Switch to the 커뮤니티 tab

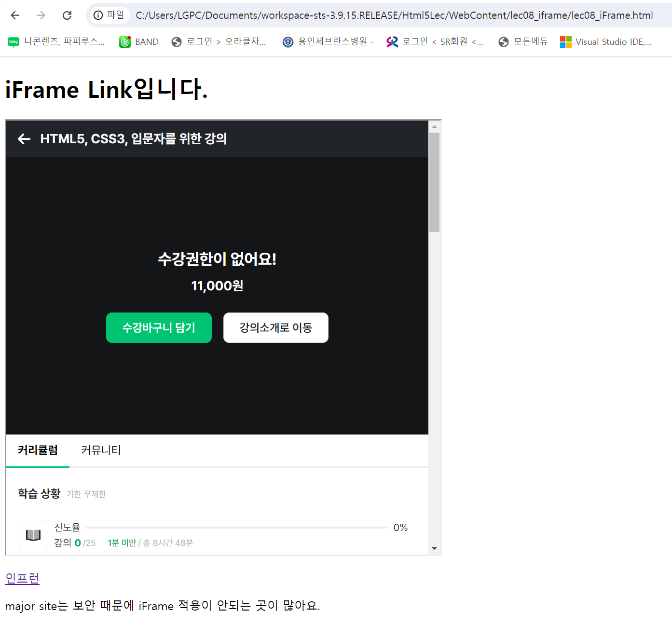pyautogui.click(x=101, y=450)
